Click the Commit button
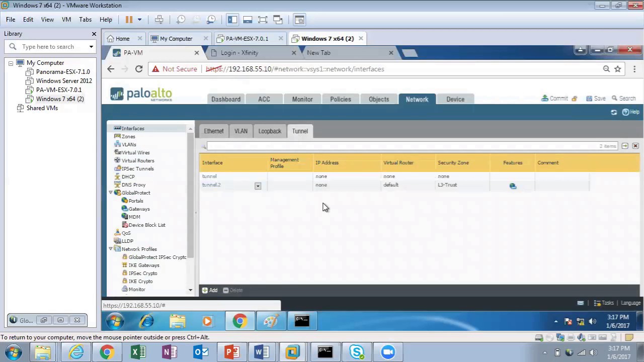This screenshot has width=644, height=362. [x=554, y=99]
